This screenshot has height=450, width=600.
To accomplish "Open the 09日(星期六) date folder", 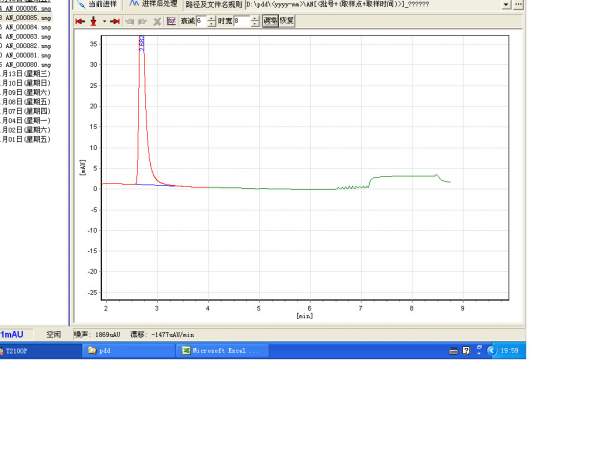I will (26, 92).
